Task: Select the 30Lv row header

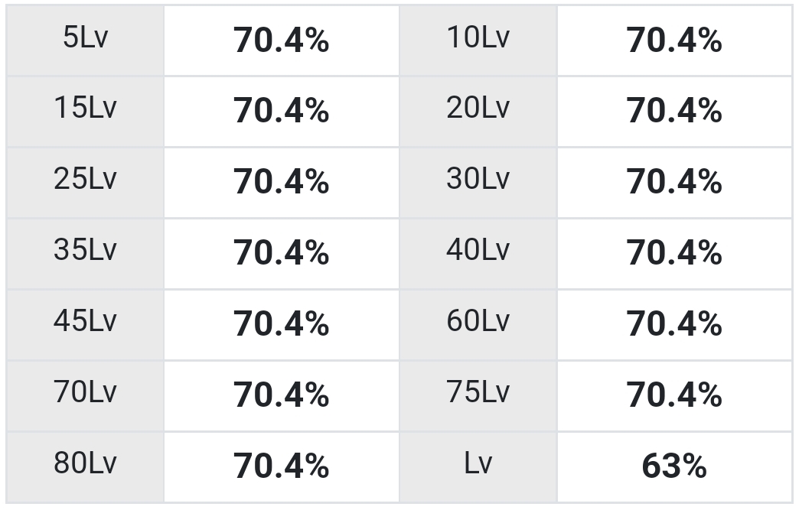Action: tap(478, 183)
